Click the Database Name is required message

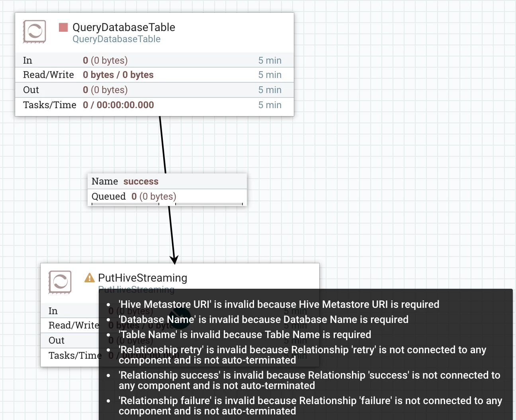(264, 319)
